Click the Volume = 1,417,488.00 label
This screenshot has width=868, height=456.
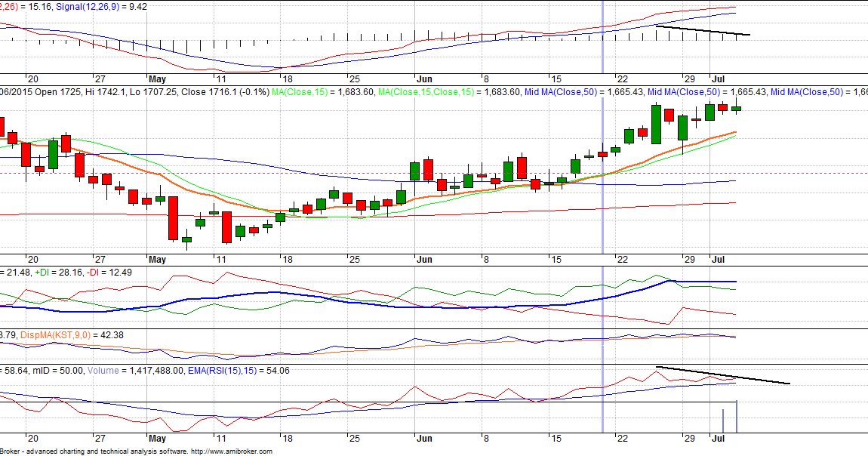[x=135, y=370]
